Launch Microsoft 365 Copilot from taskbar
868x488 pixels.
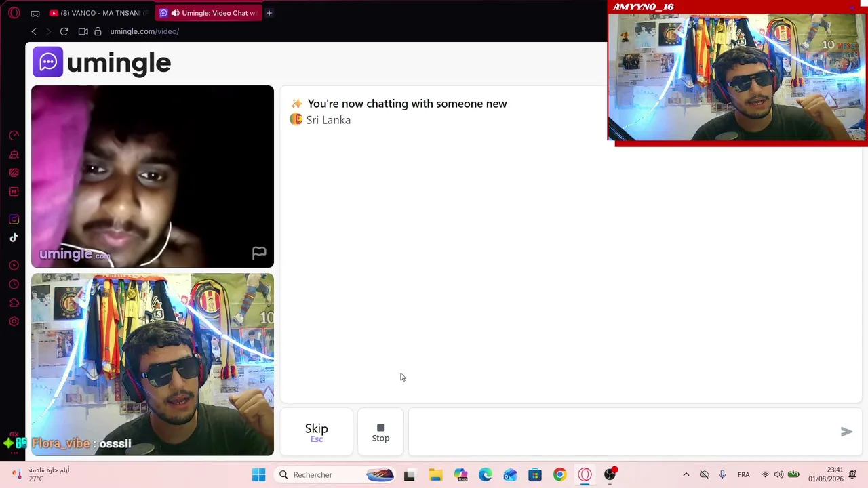[x=460, y=475]
